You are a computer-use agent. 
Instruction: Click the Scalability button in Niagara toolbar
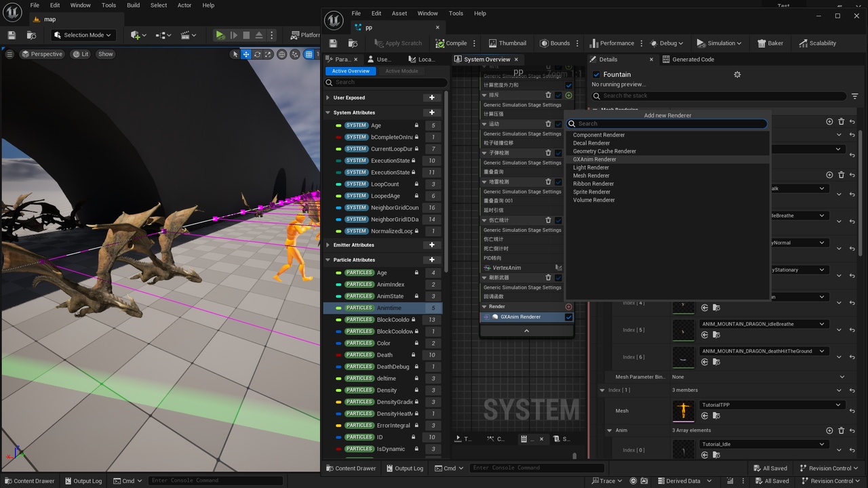(817, 43)
